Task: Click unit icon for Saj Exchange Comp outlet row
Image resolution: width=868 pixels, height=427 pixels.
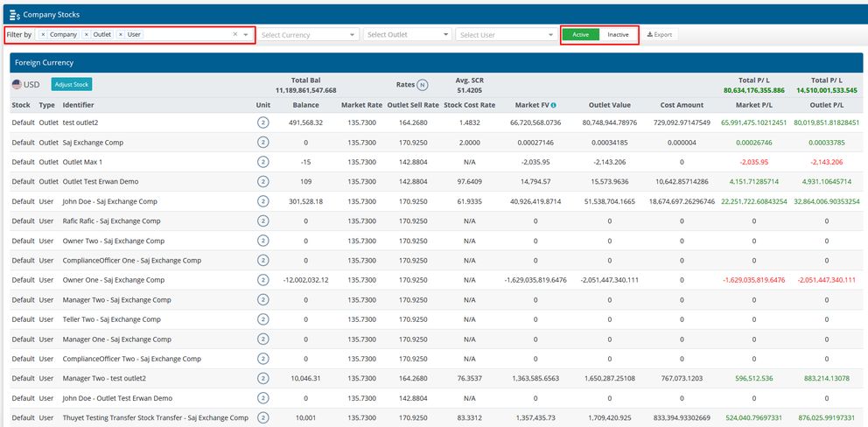Action: coord(263,143)
